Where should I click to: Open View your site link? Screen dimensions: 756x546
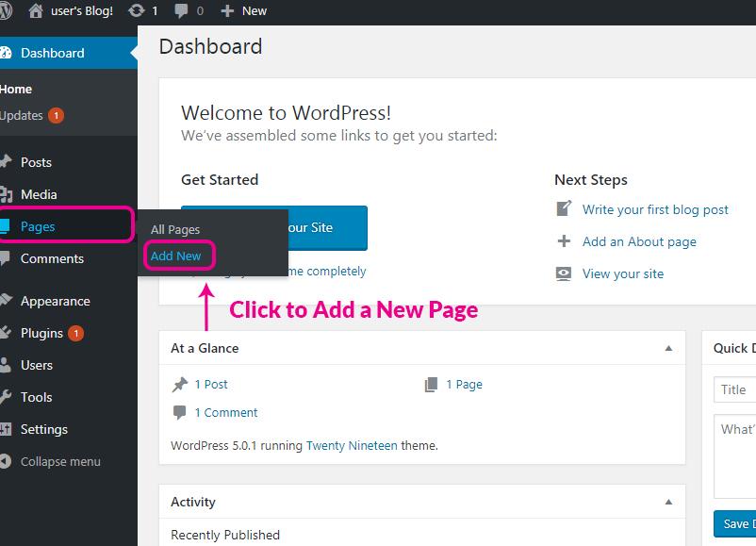pos(623,273)
